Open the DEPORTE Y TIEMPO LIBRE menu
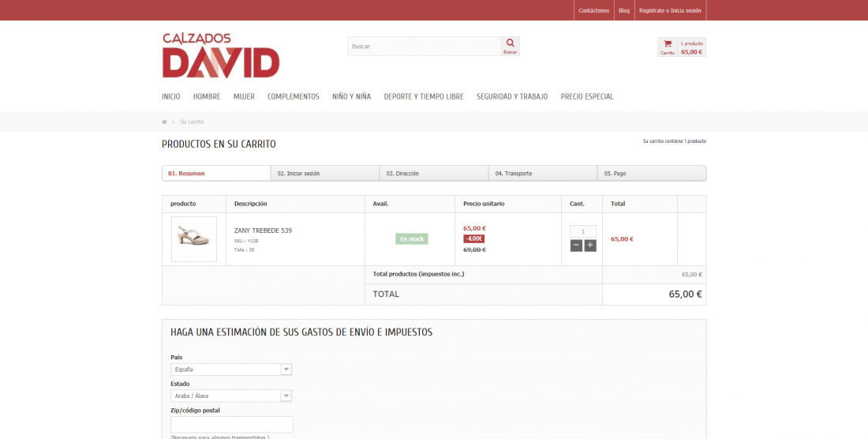868x439 pixels. (x=424, y=96)
